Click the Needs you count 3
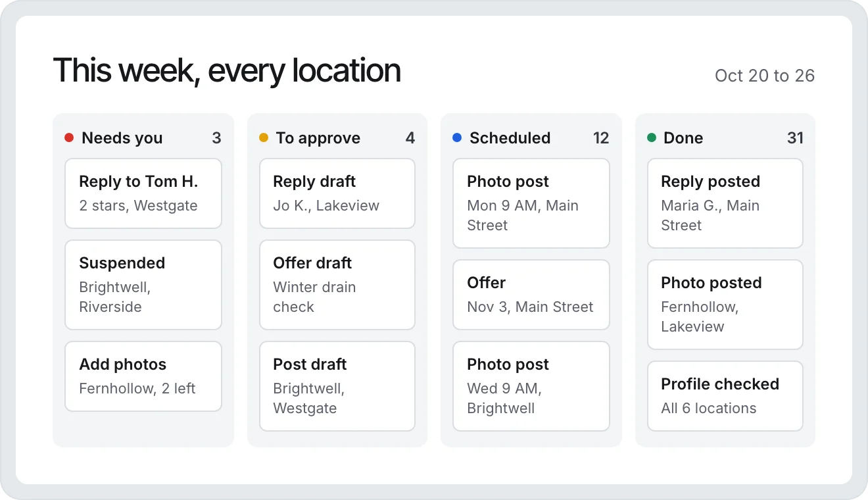Image resolution: width=868 pixels, height=500 pixels. tap(216, 138)
